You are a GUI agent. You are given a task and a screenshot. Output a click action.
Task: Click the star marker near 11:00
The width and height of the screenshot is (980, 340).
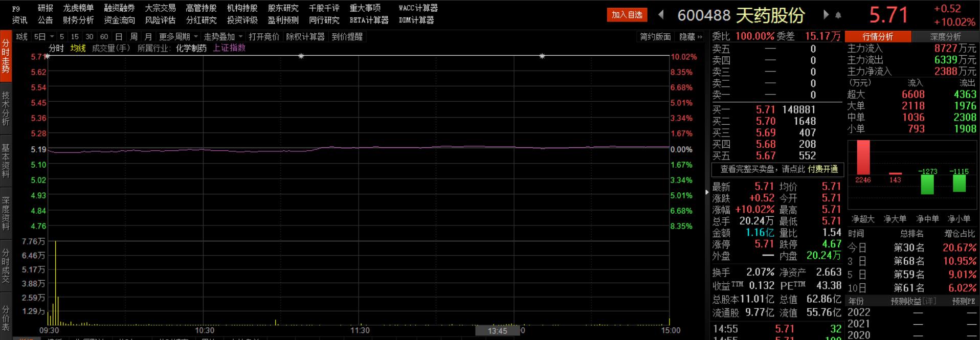[x=301, y=56]
